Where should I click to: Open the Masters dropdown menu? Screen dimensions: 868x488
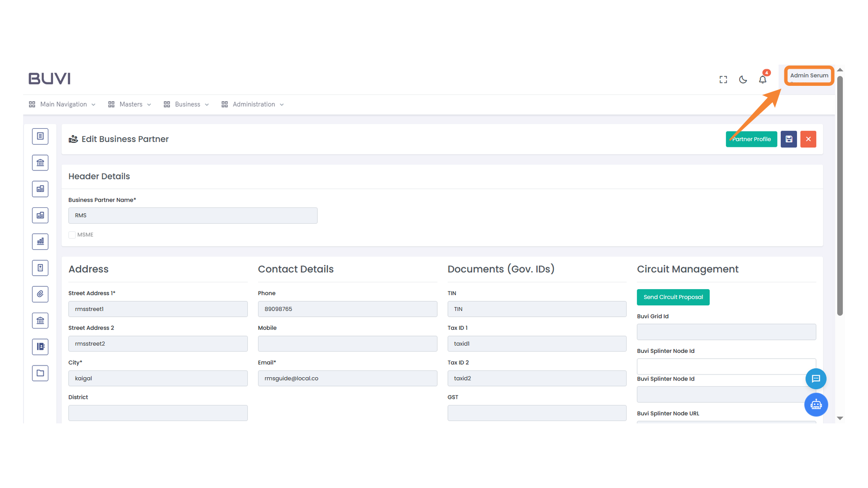click(x=131, y=104)
